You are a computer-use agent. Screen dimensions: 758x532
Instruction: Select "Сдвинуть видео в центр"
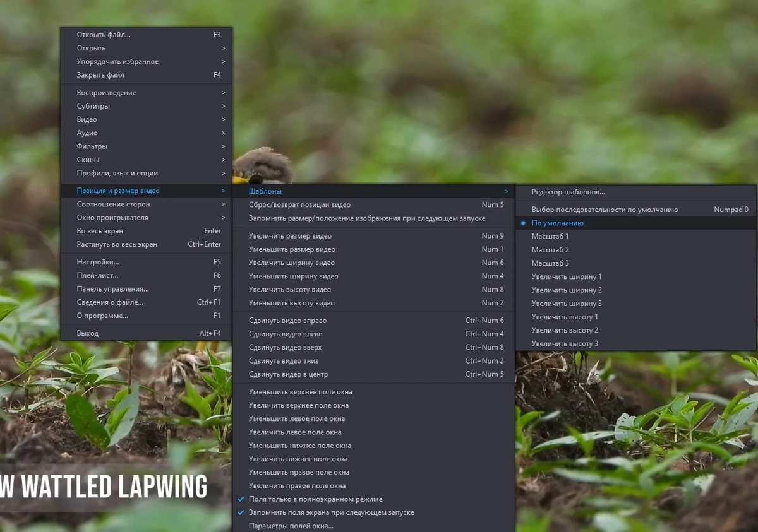374,374
